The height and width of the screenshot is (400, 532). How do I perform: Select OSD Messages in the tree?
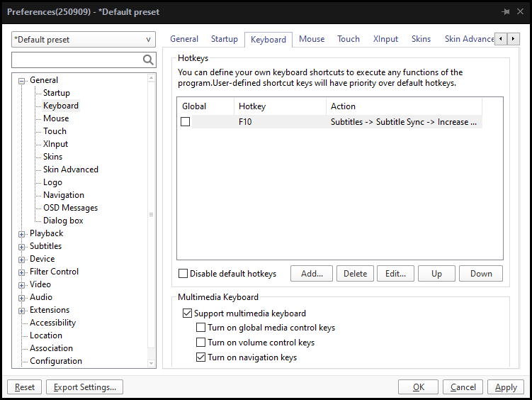coord(70,208)
